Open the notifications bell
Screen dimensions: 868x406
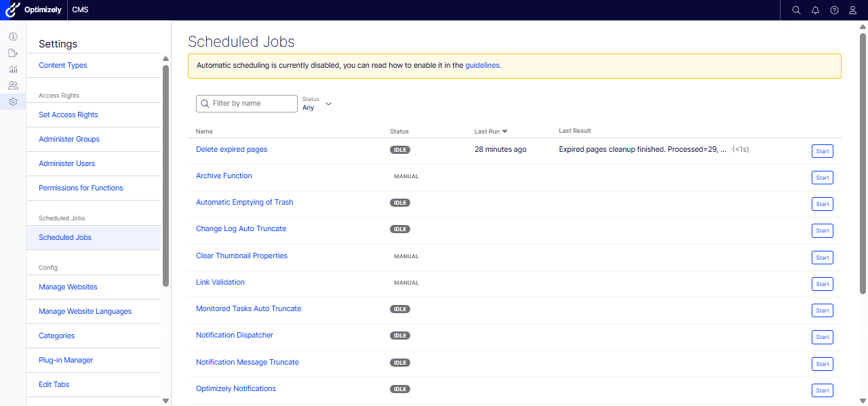point(815,9)
